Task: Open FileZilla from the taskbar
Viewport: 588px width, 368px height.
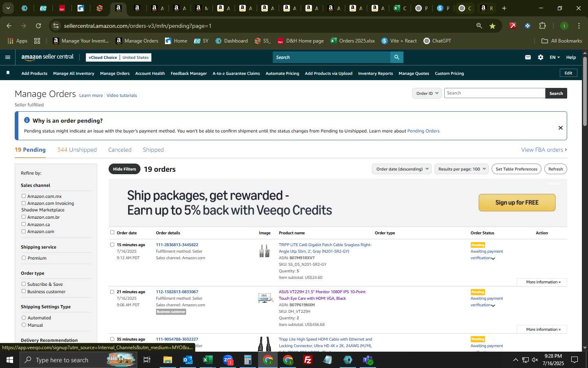Action: coord(308,360)
